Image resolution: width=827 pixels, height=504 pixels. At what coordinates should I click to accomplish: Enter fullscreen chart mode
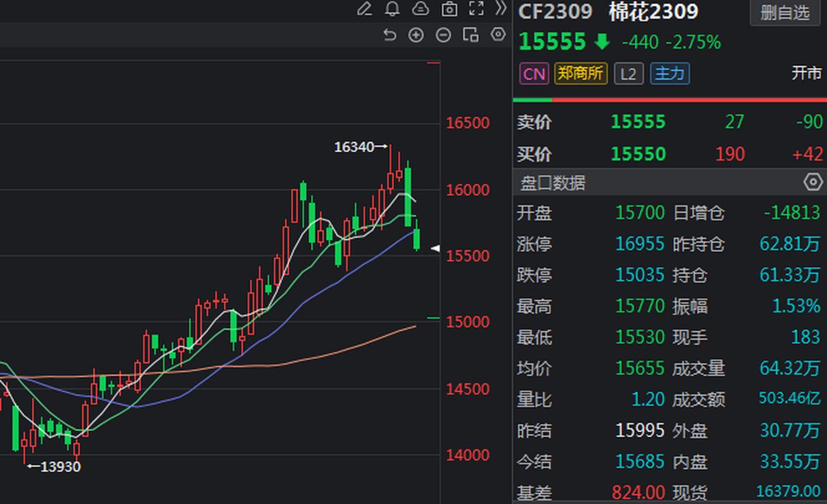point(477,9)
